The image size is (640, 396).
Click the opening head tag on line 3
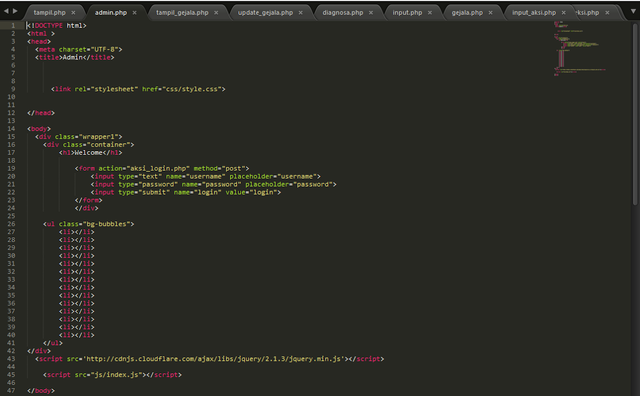click(39, 42)
